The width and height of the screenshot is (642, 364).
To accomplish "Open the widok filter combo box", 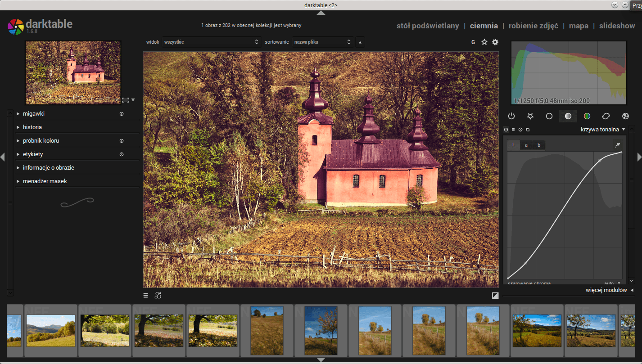I will [211, 42].
